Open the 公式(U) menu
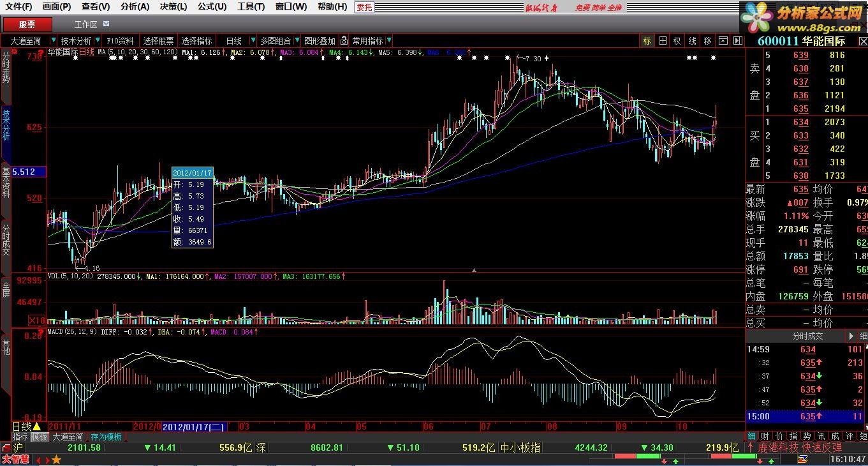 [212, 7]
